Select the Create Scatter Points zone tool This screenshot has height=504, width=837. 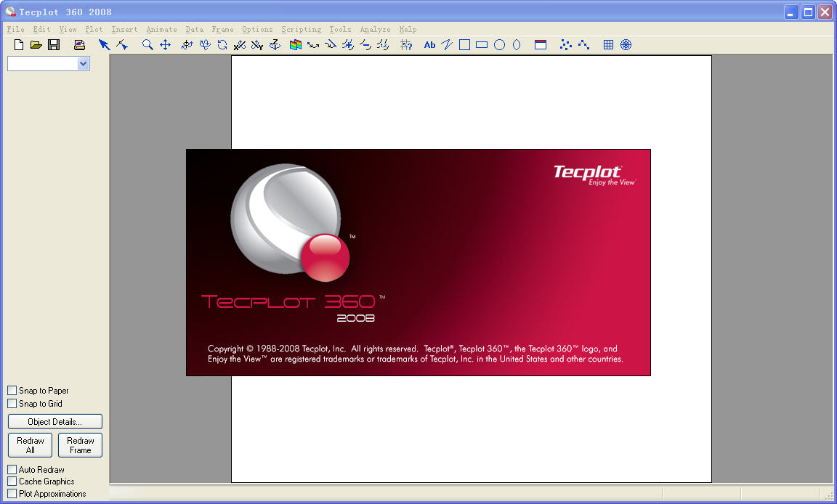566,45
